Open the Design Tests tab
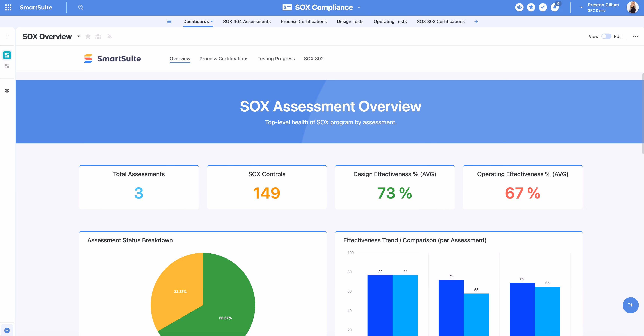This screenshot has height=336, width=644. tap(350, 22)
